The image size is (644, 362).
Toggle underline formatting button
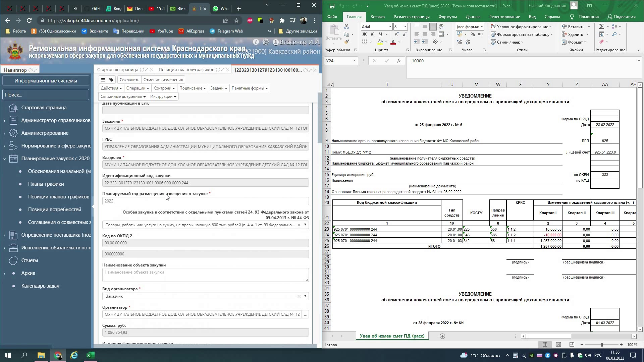click(x=380, y=34)
